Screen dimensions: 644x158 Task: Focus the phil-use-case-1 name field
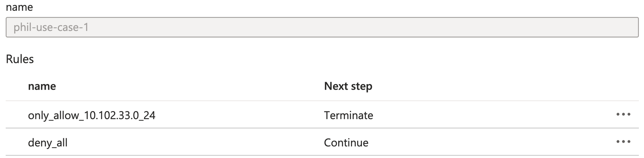point(322,27)
